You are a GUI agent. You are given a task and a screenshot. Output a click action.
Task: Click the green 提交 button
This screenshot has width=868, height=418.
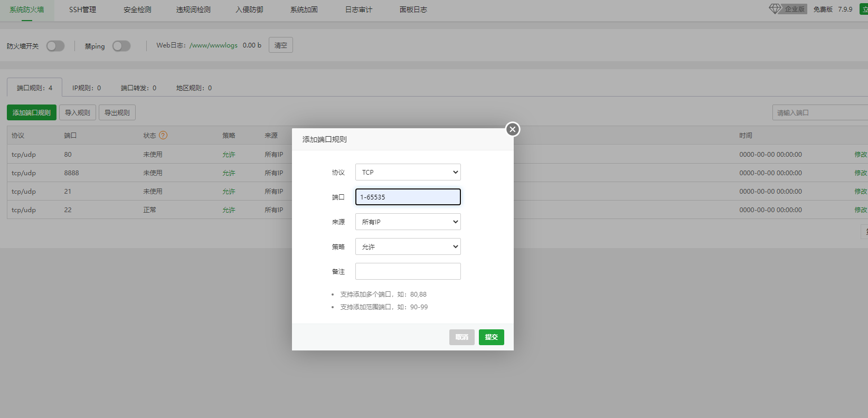pyautogui.click(x=492, y=337)
